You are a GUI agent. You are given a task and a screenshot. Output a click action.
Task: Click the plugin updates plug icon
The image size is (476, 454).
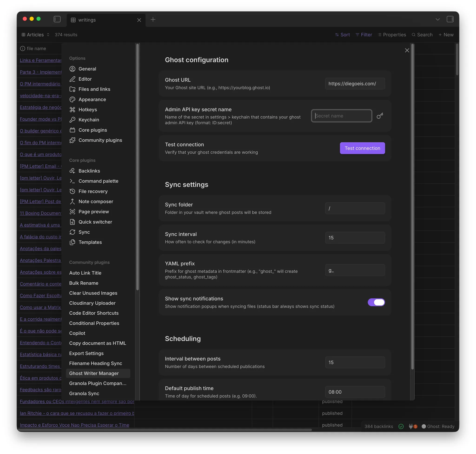(x=413, y=426)
